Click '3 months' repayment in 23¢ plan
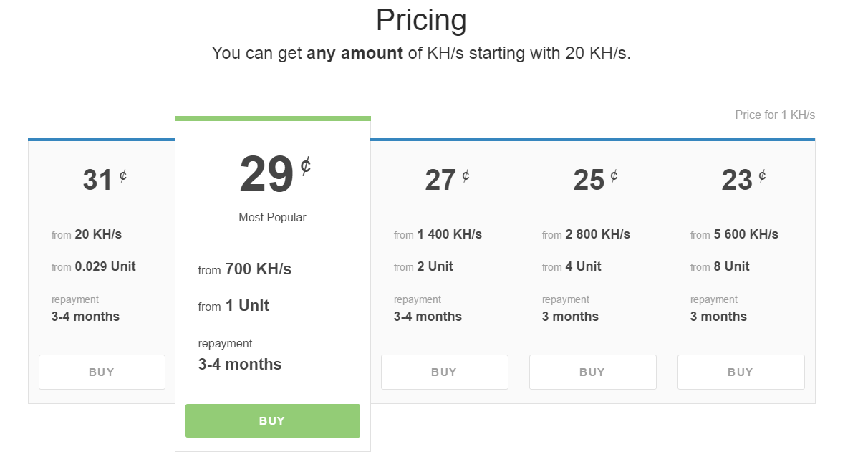The width and height of the screenshot is (868, 462). coord(718,317)
